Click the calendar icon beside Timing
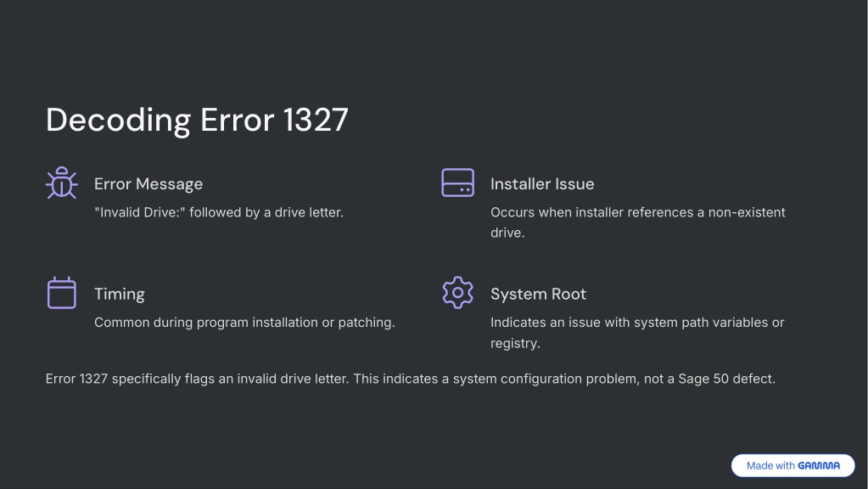 coord(61,292)
